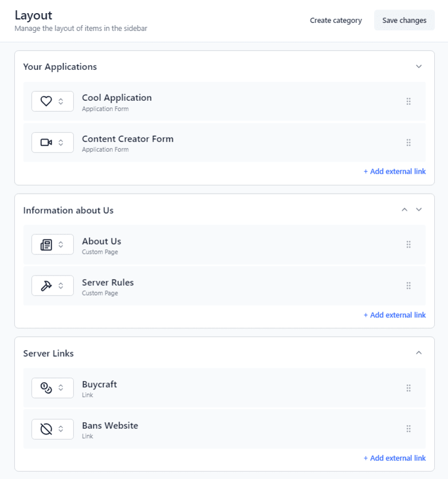Add external link to Your Applications

click(395, 171)
